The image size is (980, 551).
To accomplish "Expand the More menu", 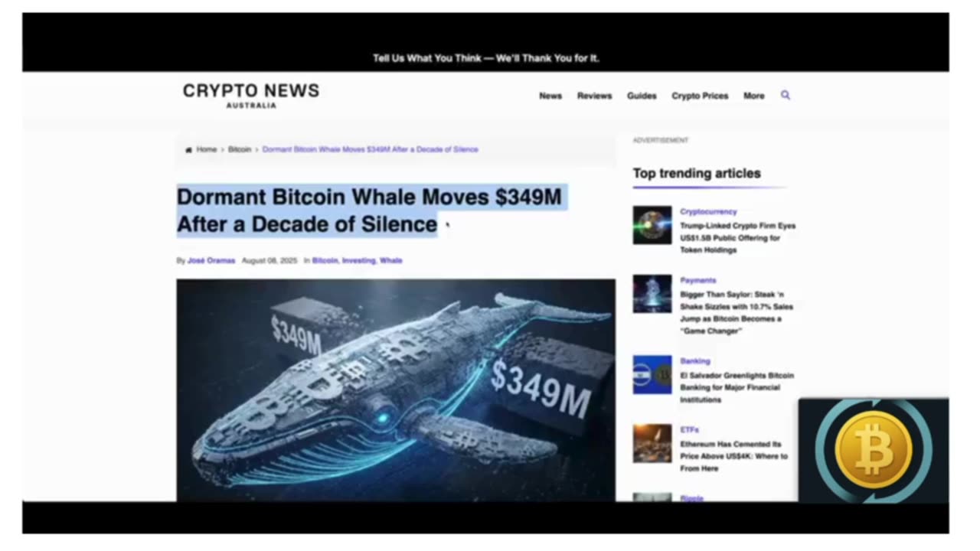I will click(754, 96).
